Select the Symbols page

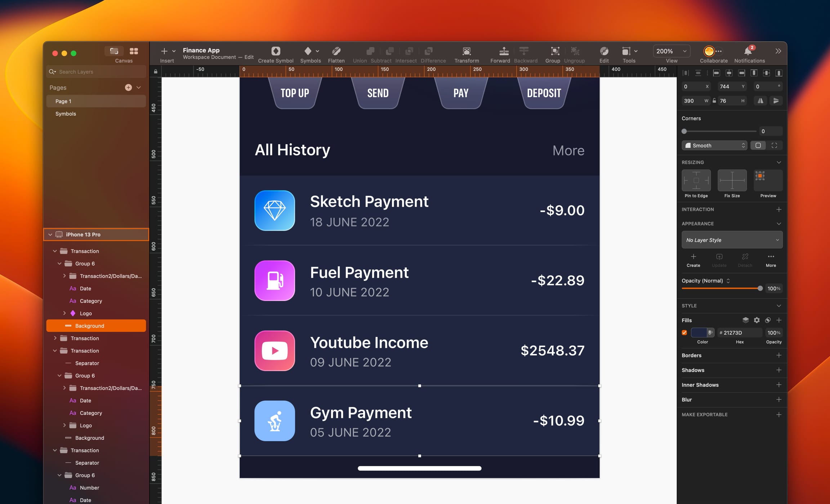point(66,114)
